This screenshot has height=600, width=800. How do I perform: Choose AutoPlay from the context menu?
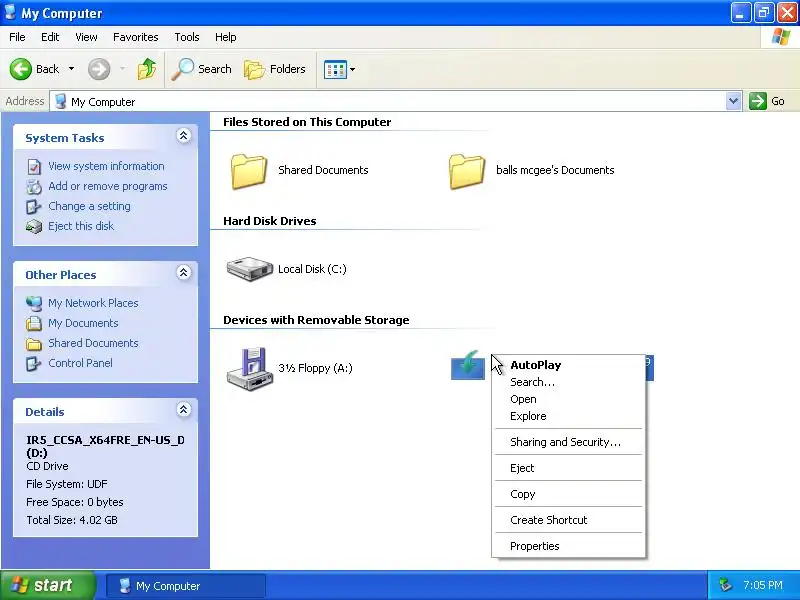[x=568, y=365]
